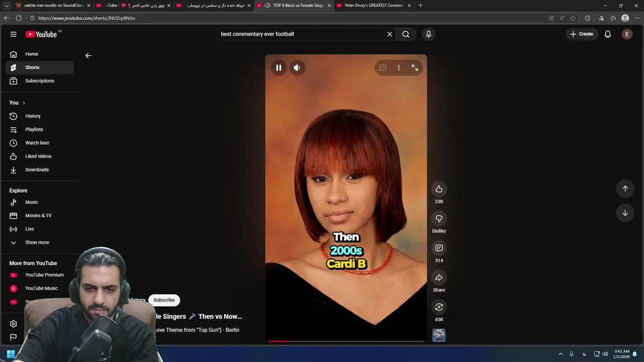Open a new browser tab with plus
The width and height of the screenshot is (644, 362).
pyautogui.click(x=420, y=6)
